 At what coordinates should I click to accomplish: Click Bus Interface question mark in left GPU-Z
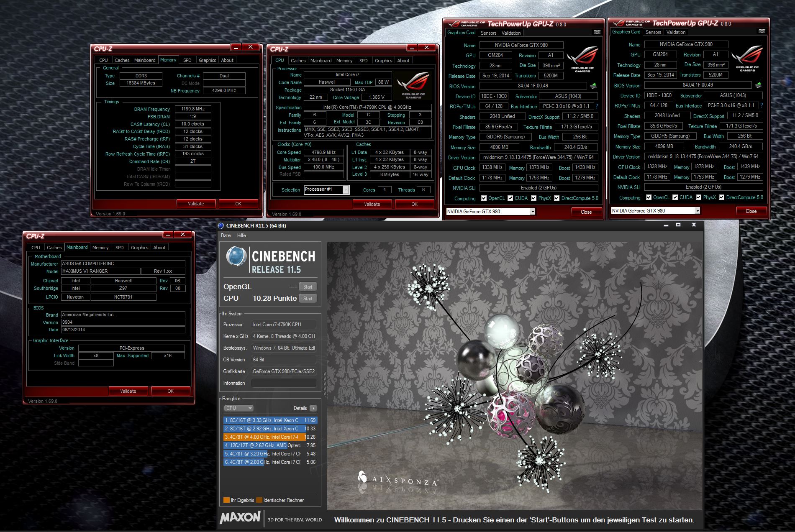tap(597, 106)
